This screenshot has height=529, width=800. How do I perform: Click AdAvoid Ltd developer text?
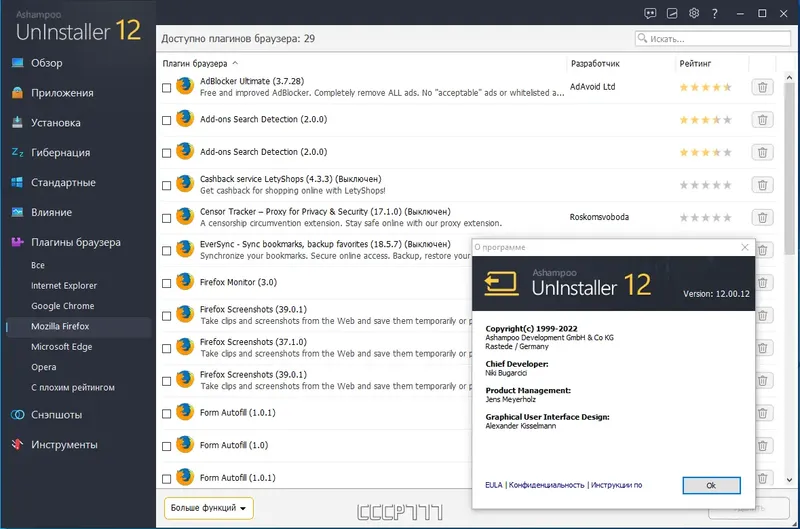click(592, 87)
